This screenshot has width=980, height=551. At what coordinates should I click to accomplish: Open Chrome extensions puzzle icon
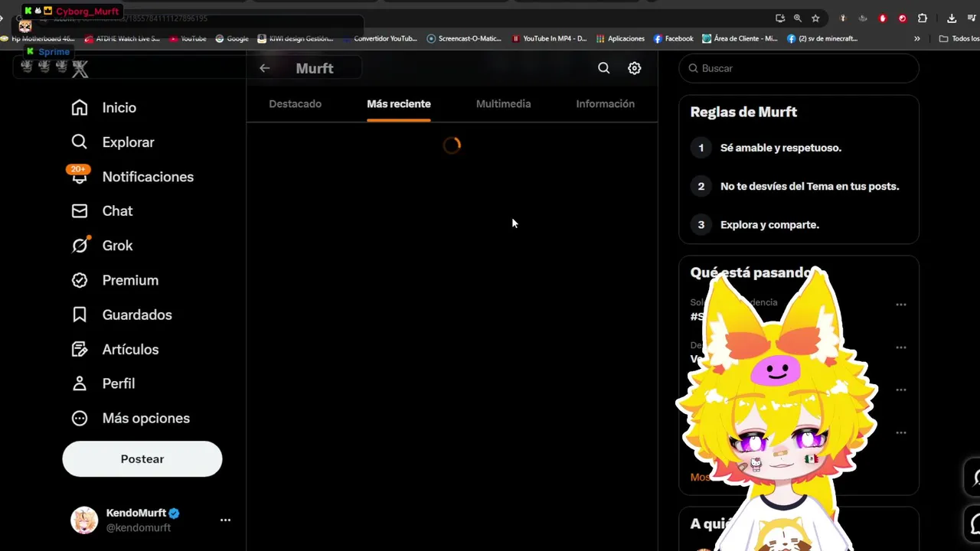pos(923,18)
